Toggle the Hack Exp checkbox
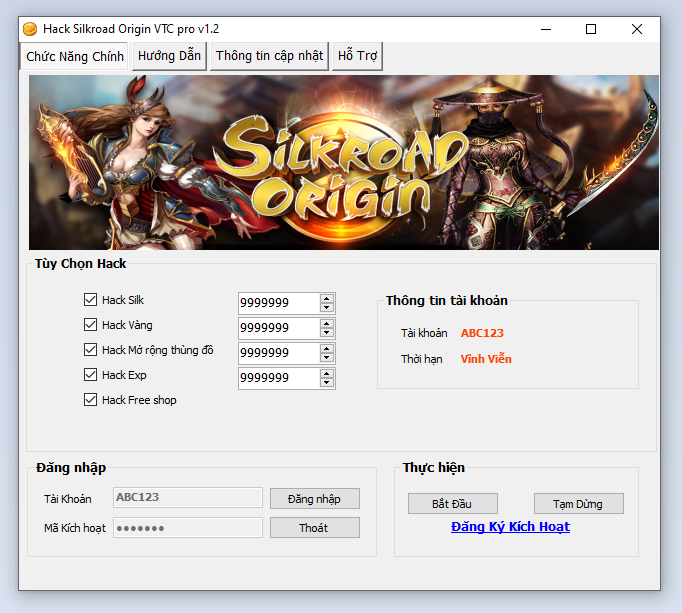This screenshot has height=613, width=682. point(91,375)
